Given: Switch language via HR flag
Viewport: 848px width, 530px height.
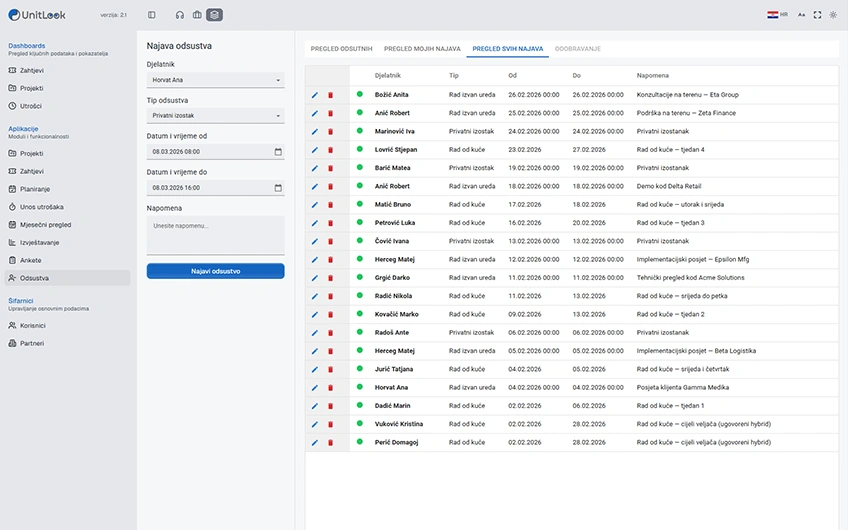Looking at the screenshot, I should pos(777,15).
